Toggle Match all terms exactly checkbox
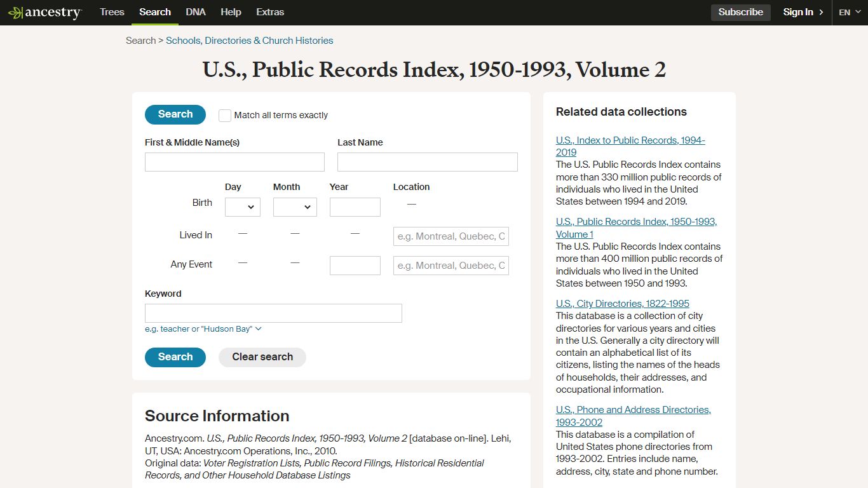 point(225,115)
